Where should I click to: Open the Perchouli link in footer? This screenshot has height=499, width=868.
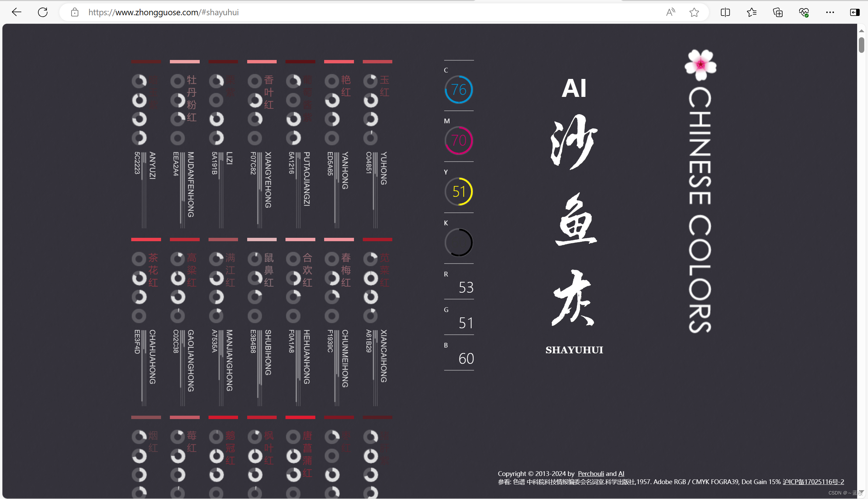tap(591, 474)
